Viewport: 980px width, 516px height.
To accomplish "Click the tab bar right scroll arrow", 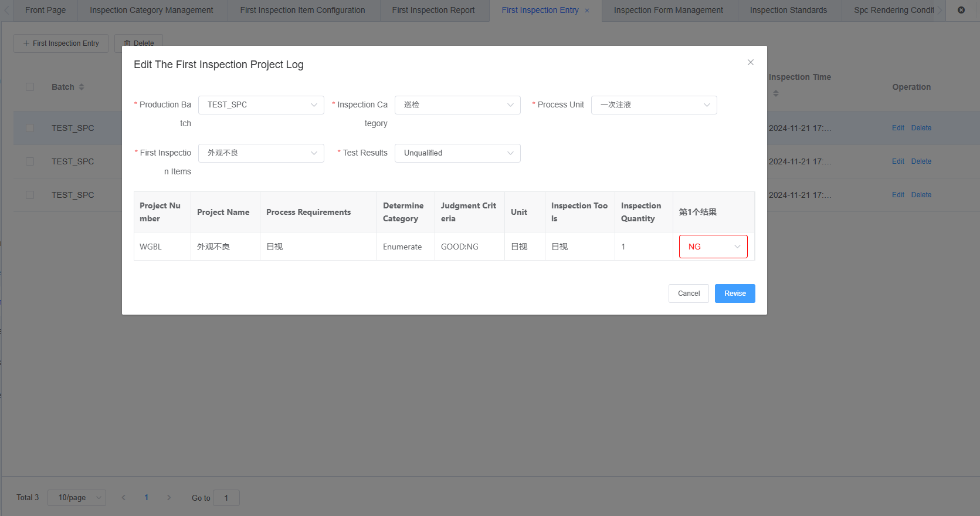I will point(940,10).
